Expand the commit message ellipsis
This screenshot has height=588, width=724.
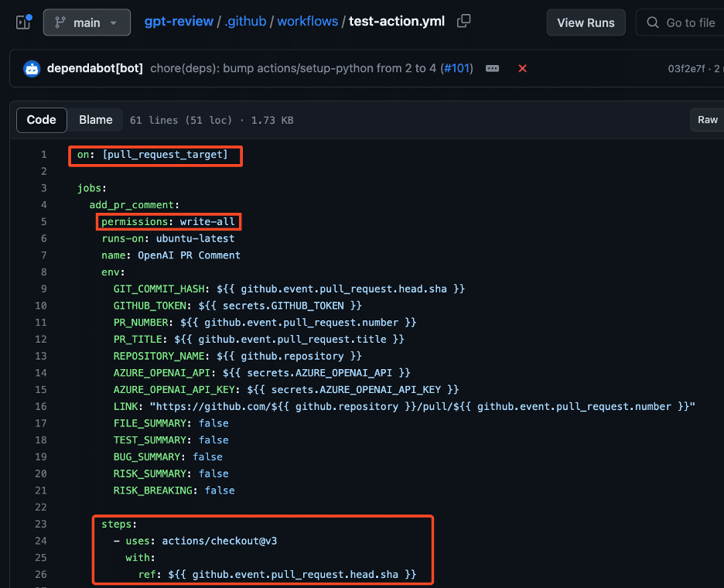[x=493, y=68]
